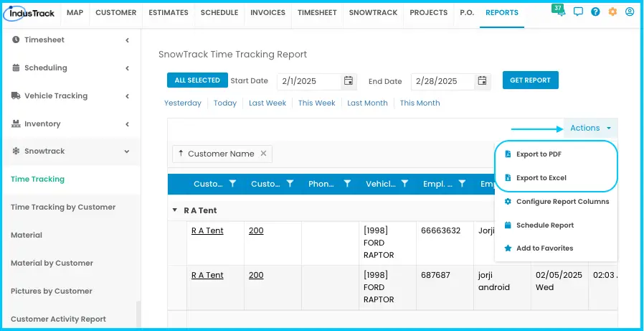Select the Last Week date shortcut
This screenshot has height=331, width=644.
pyautogui.click(x=267, y=103)
